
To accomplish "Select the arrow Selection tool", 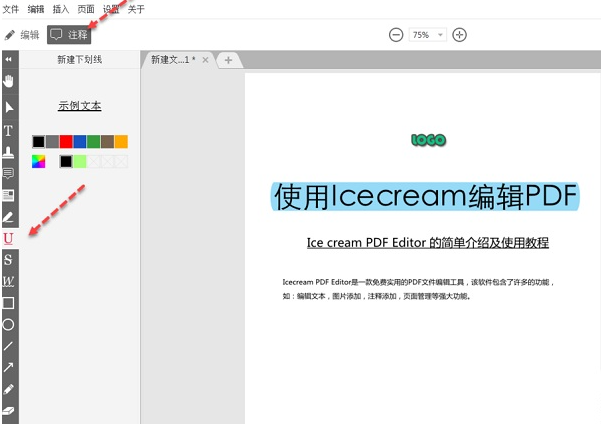I will (9, 107).
